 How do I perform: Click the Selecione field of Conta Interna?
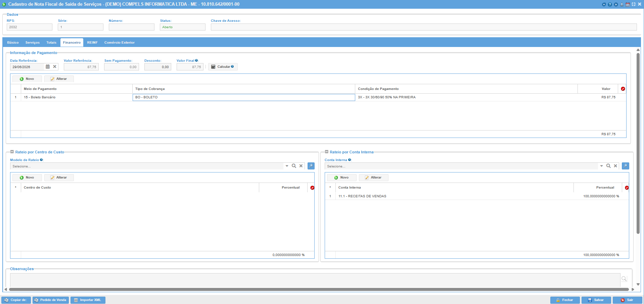[x=461, y=166]
